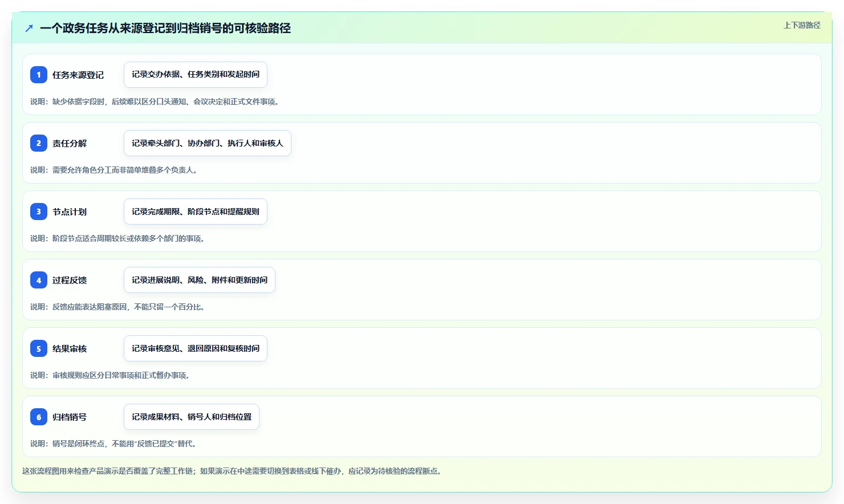
Task: Click the 记录牵头部门、协办部门、执行人和审核人 chip
Action: [x=208, y=143]
